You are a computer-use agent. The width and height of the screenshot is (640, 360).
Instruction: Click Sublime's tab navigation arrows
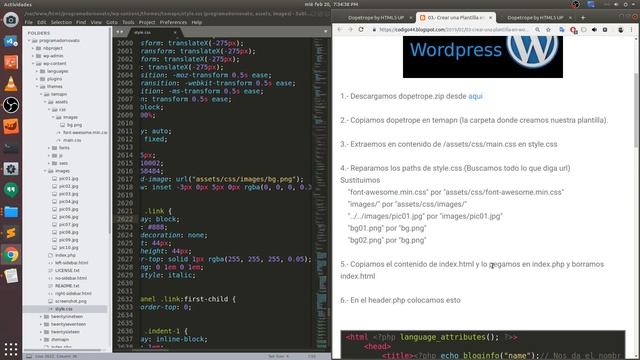tap(120, 32)
